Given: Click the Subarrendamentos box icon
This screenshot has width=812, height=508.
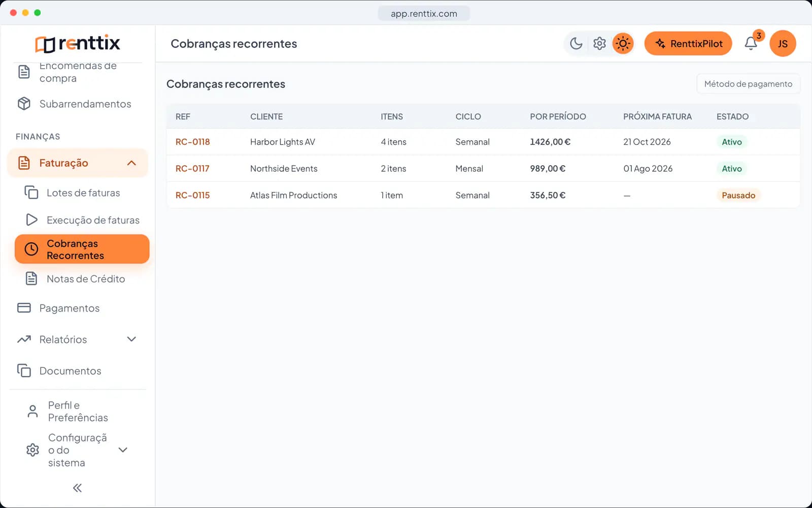Looking at the screenshot, I should (24, 104).
